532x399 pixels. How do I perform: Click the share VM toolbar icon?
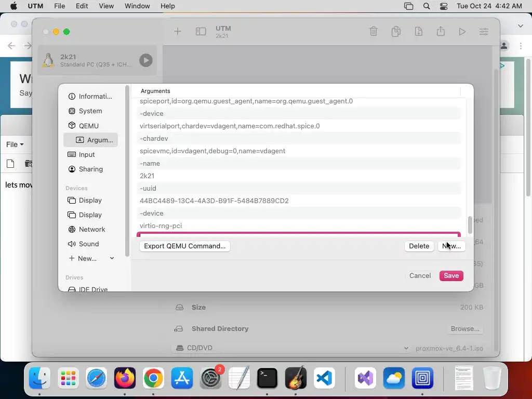pos(441,32)
